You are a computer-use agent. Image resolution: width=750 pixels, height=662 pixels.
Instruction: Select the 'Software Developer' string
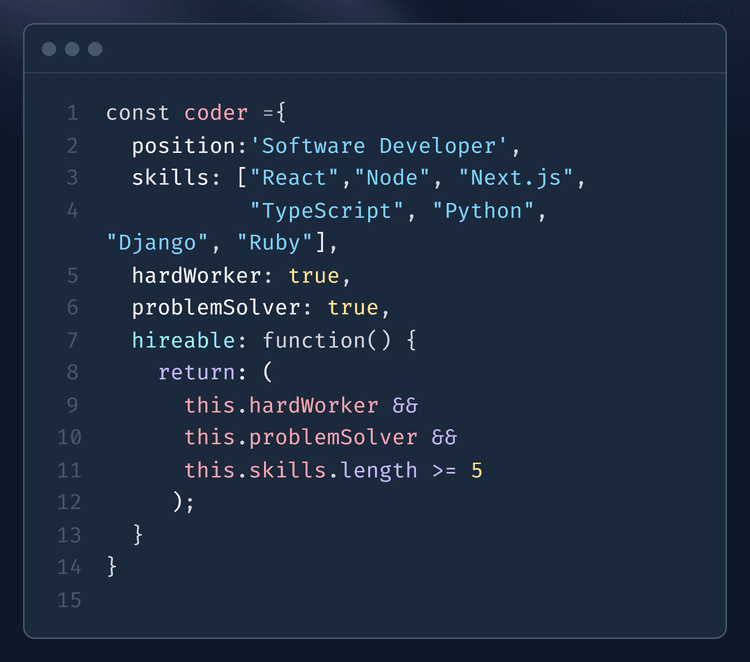(x=379, y=146)
